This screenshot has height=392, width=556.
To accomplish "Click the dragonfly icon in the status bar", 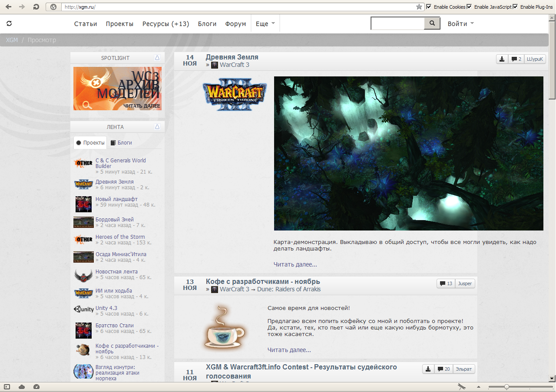I will pyautogui.click(x=462, y=387).
